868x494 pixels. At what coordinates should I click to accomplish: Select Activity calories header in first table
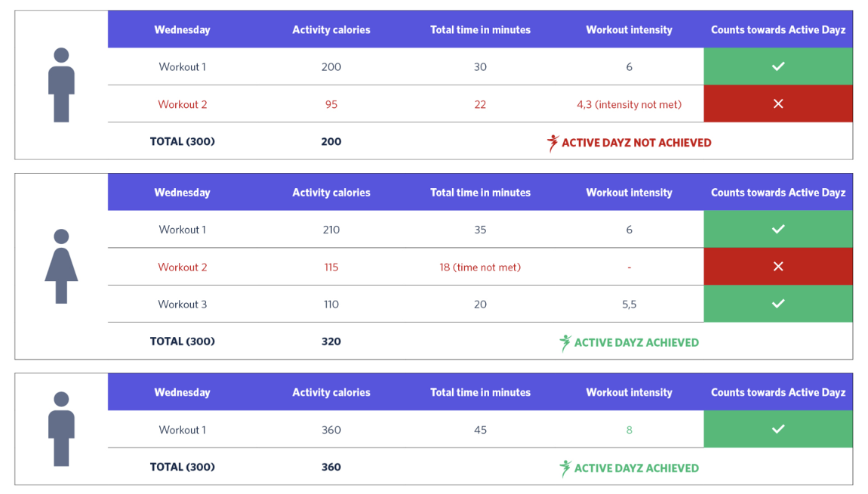click(x=331, y=30)
